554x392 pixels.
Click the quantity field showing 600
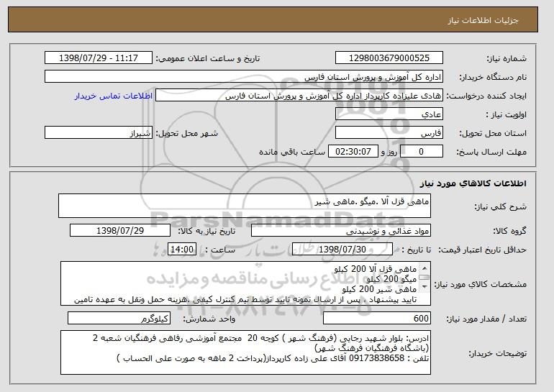click(x=377, y=318)
